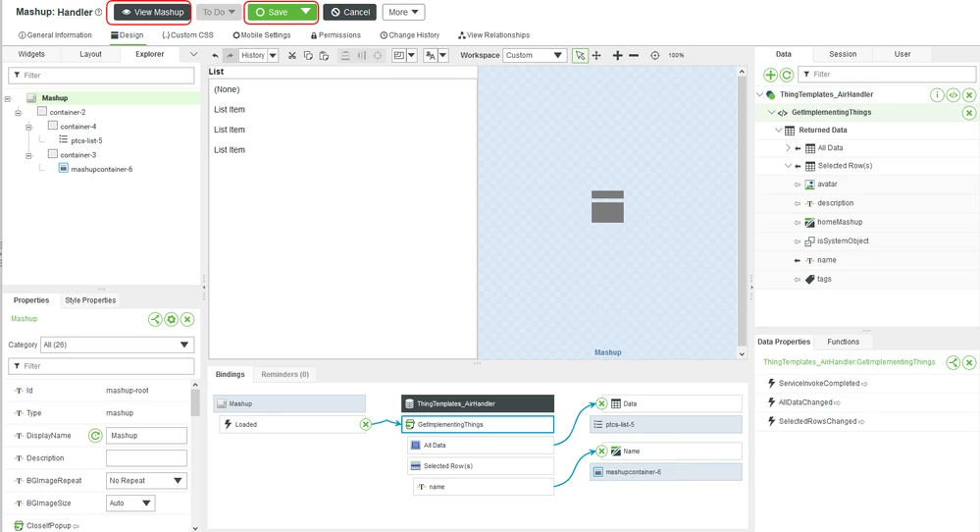Paste widget using the clipboard icon

tap(324, 55)
